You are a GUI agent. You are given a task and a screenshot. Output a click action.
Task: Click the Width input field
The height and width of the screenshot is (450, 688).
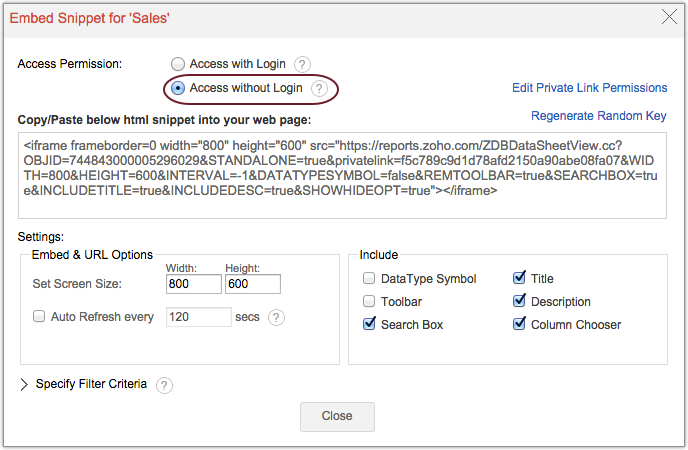(193, 284)
